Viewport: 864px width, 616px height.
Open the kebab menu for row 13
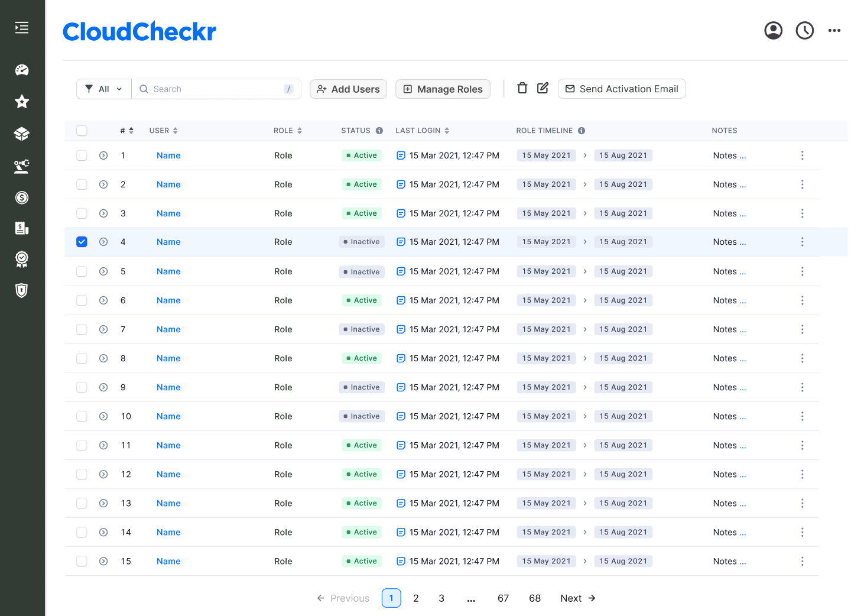[x=802, y=503]
